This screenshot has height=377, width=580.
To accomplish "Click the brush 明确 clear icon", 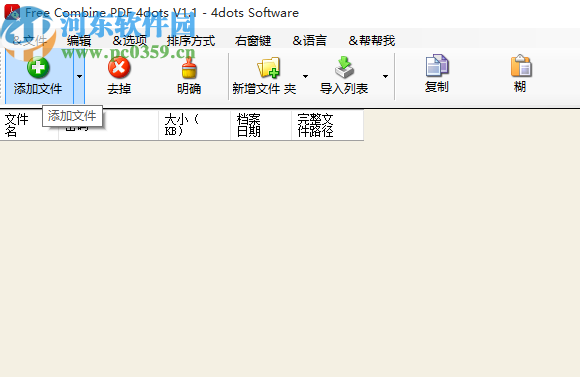I will click(189, 68).
